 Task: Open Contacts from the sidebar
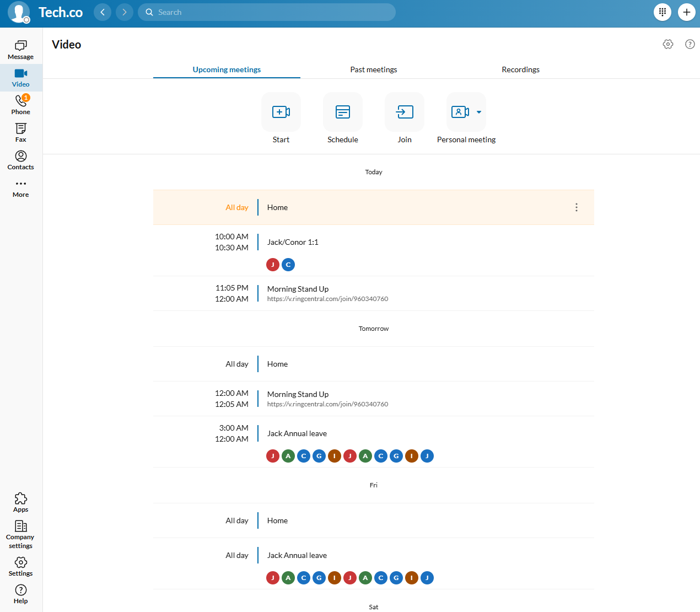click(x=20, y=159)
